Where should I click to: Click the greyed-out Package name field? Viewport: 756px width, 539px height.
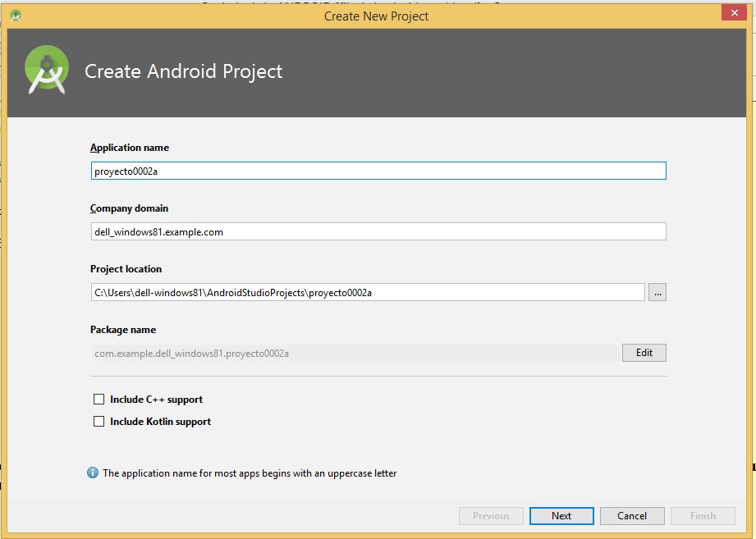click(x=355, y=353)
